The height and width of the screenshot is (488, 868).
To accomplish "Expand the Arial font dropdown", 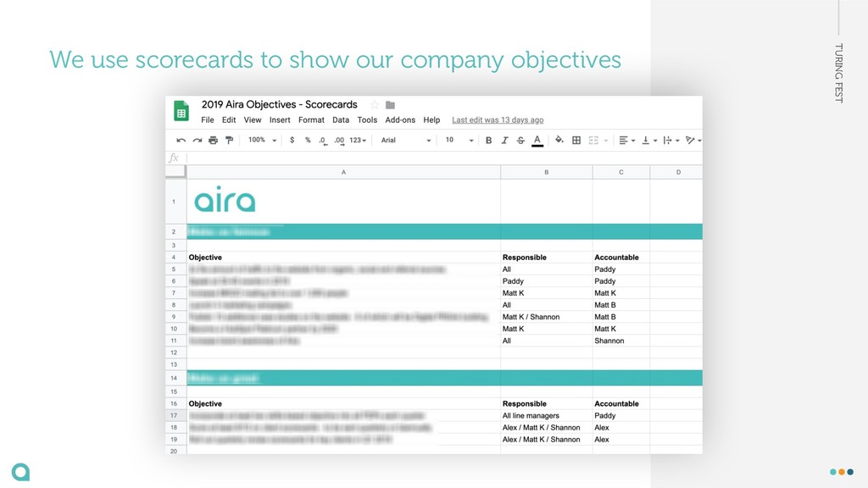I will (406, 140).
